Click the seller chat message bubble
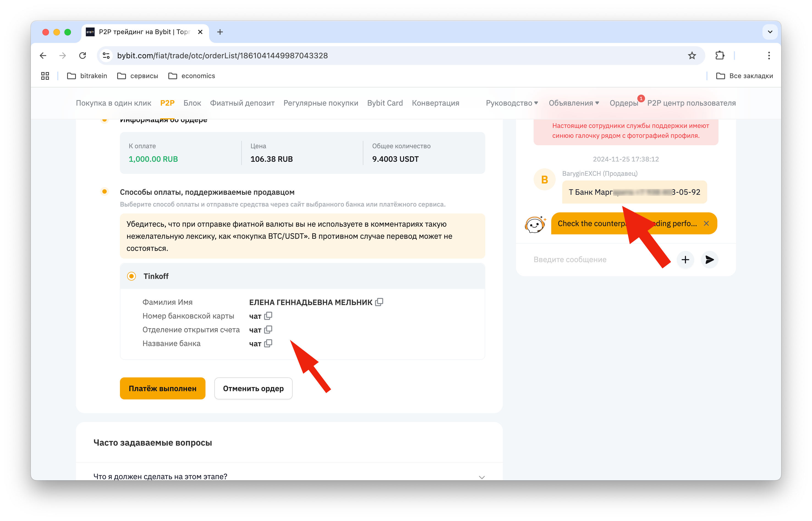 (634, 192)
